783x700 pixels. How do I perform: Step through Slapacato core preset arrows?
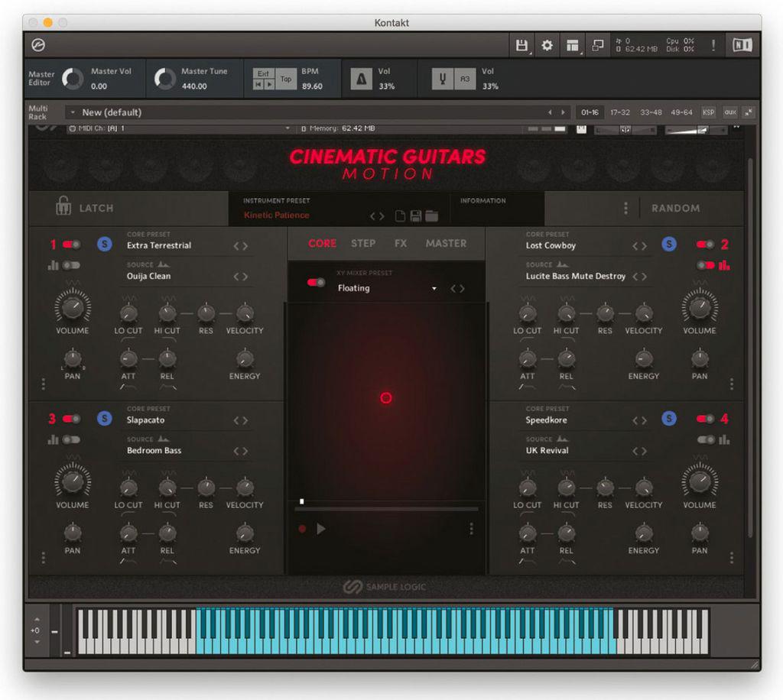coord(241,420)
